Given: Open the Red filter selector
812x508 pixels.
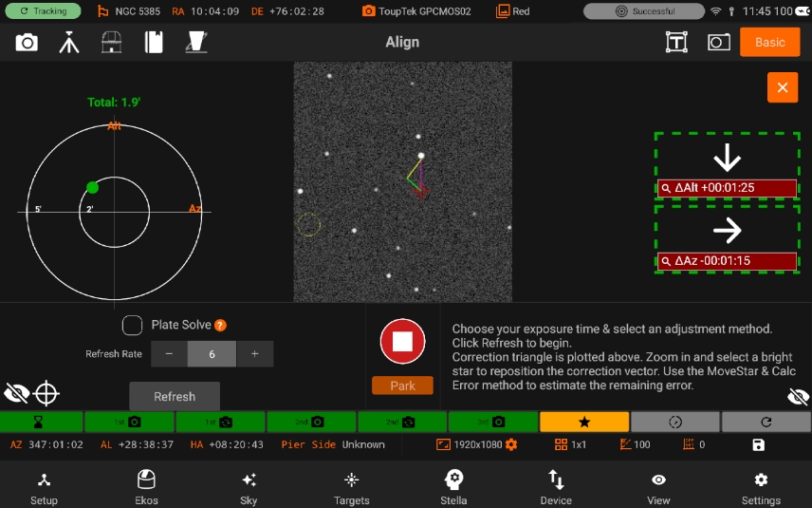Looking at the screenshot, I should click(x=512, y=10).
